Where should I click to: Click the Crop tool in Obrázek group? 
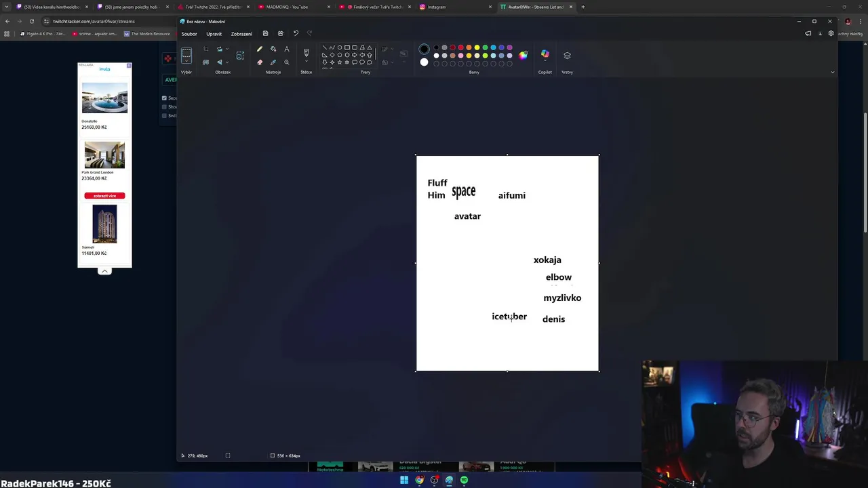205,49
